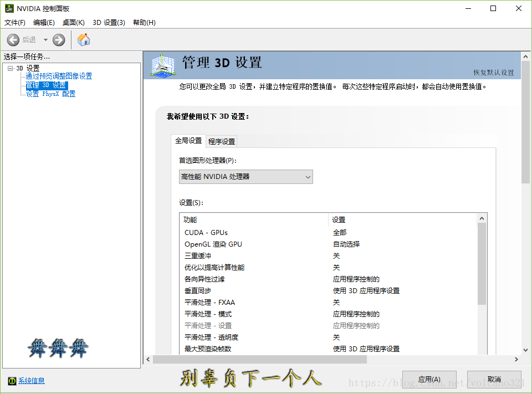Collapse the 3D 设置 tree node
532x394 pixels.
click(10, 68)
